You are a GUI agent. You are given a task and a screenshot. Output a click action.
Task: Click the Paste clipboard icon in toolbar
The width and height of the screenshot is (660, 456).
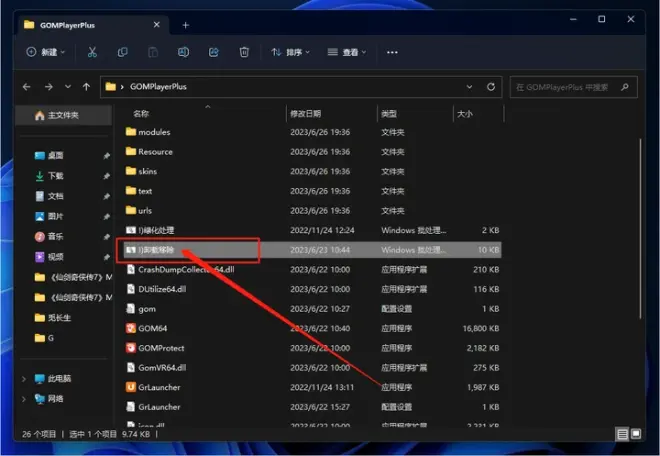point(153,52)
